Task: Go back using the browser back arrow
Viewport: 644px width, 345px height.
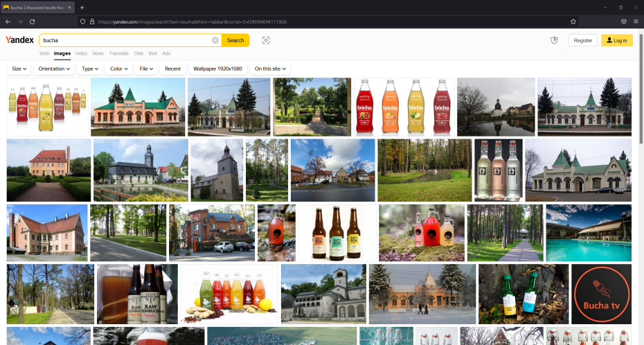Action: (8, 21)
